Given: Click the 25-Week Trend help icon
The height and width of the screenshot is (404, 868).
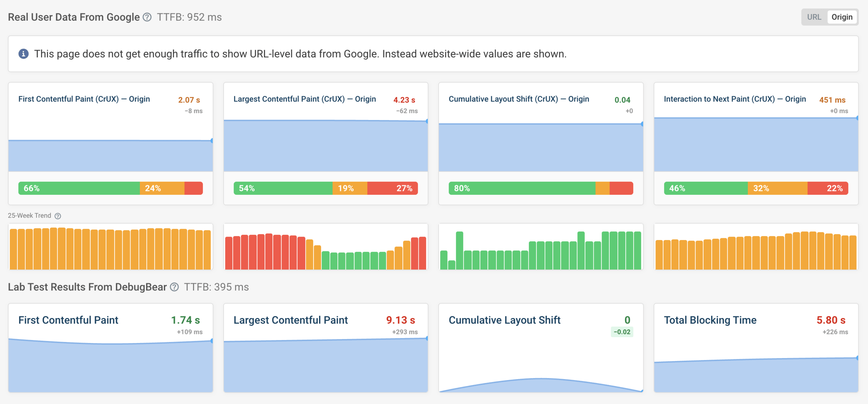Looking at the screenshot, I should (58, 216).
